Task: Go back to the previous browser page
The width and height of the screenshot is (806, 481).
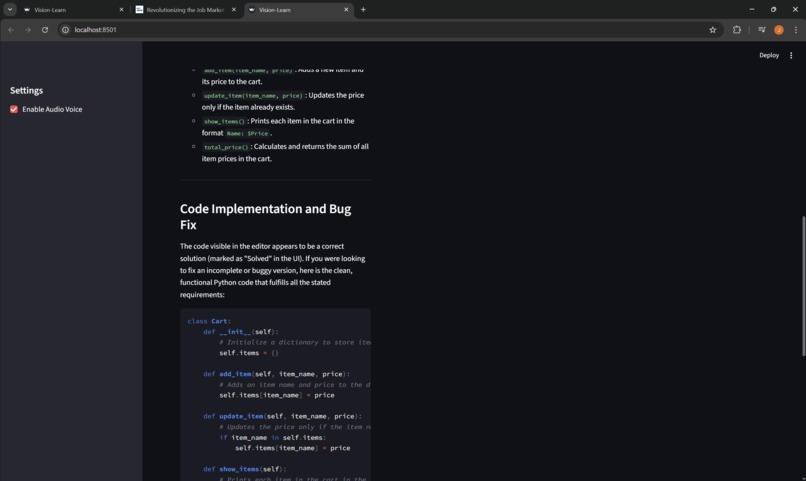Action: 11,30
